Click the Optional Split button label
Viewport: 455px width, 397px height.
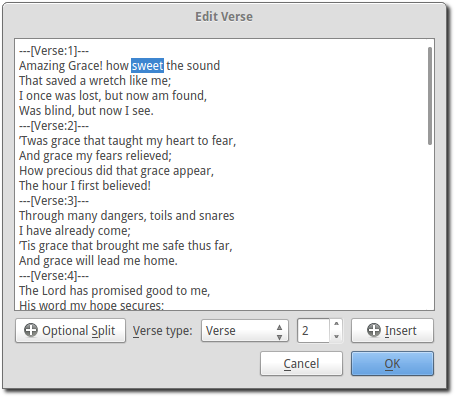tap(78, 331)
